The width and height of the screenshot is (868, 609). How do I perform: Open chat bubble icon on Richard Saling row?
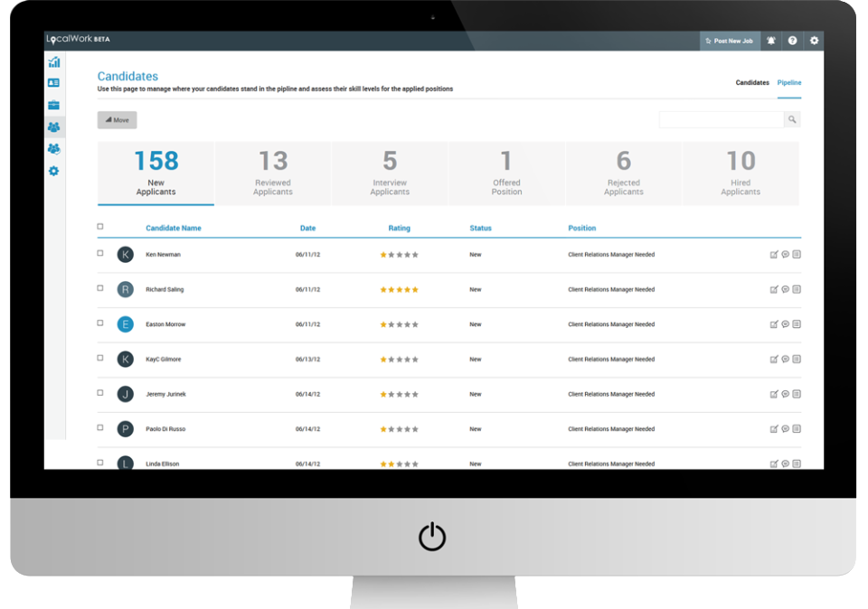785,289
